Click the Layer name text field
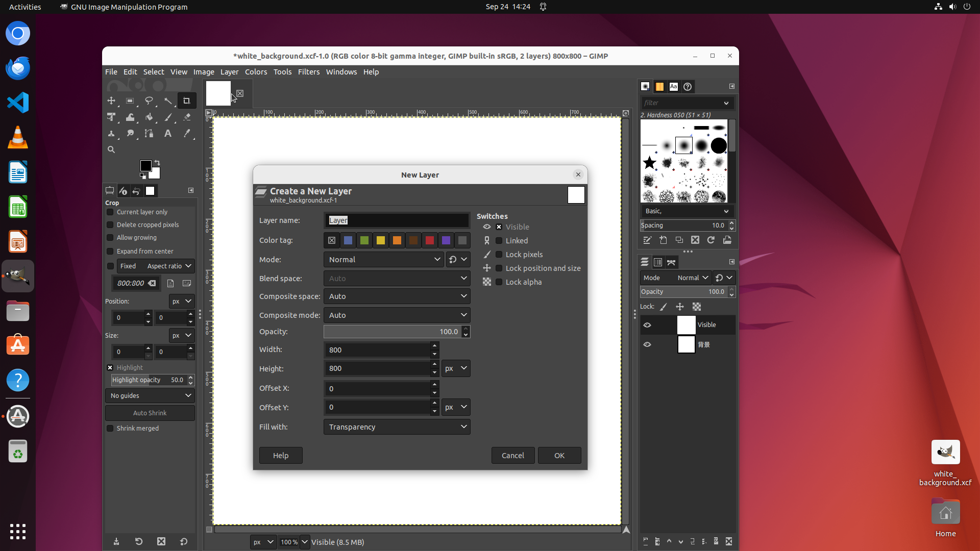This screenshot has height=551, width=980. click(397, 220)
